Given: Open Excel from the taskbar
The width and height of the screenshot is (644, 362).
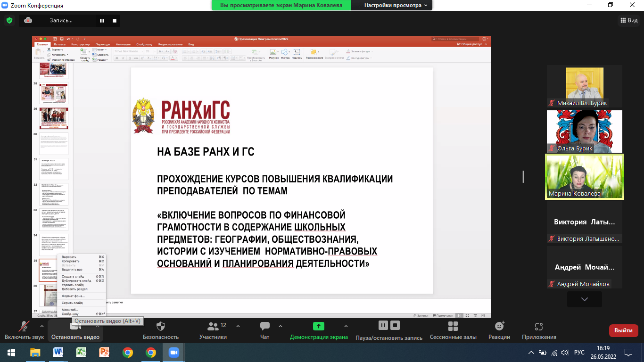Looking at the screenshot, I should click(82, 352).
